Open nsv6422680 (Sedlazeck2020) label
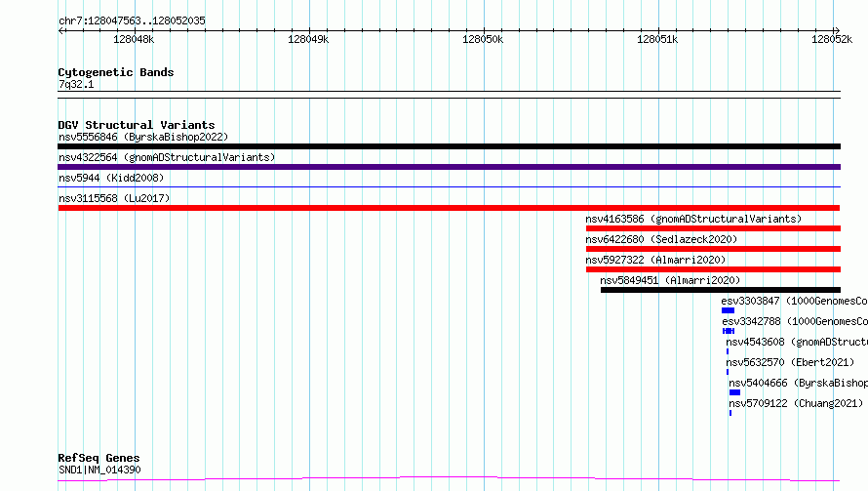 (661, 239)
